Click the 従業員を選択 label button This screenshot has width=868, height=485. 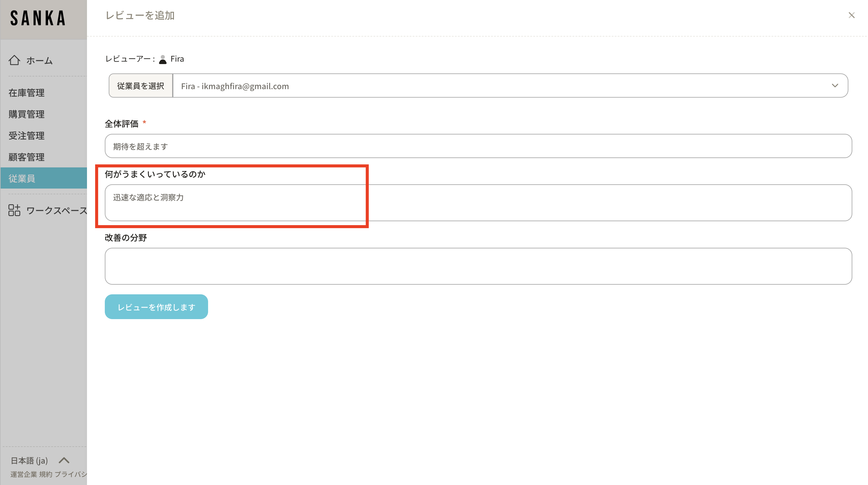(140, 86)
